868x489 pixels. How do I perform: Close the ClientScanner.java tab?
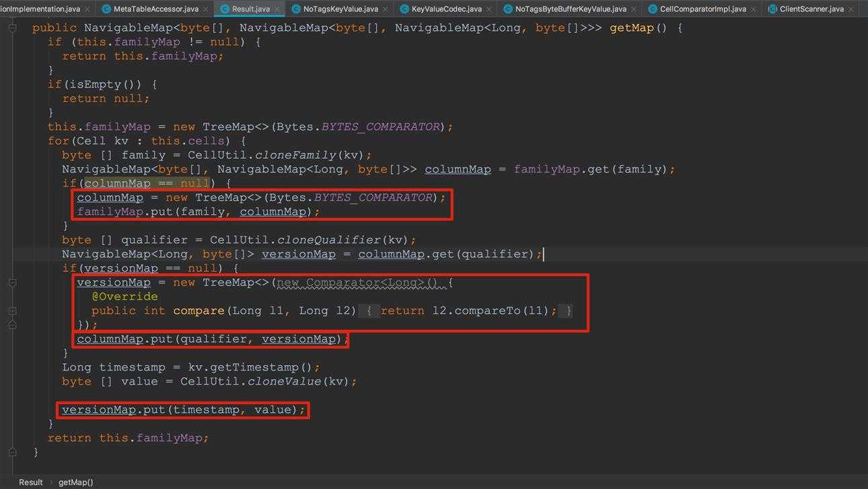click(x=852, y=9)
